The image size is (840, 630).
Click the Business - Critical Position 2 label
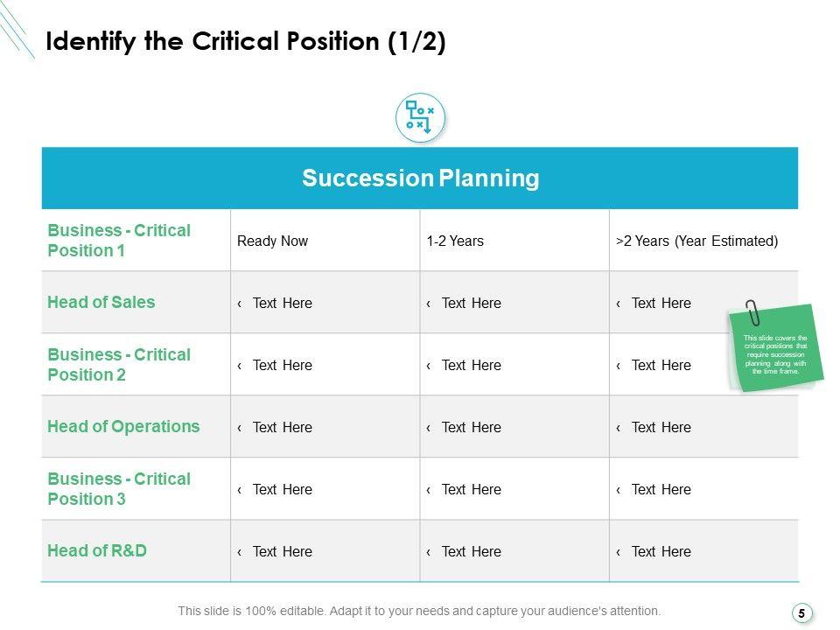[x=119, y=365]
